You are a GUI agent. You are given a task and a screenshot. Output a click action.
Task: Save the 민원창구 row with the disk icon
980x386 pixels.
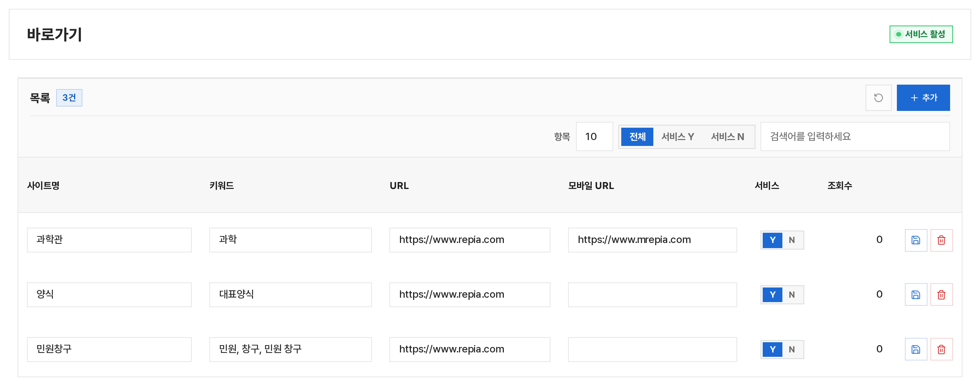pyautogui.click(x=916, y=350)
